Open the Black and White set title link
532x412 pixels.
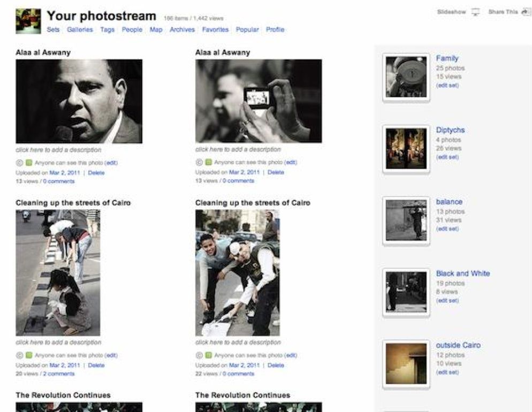(462, 273)
